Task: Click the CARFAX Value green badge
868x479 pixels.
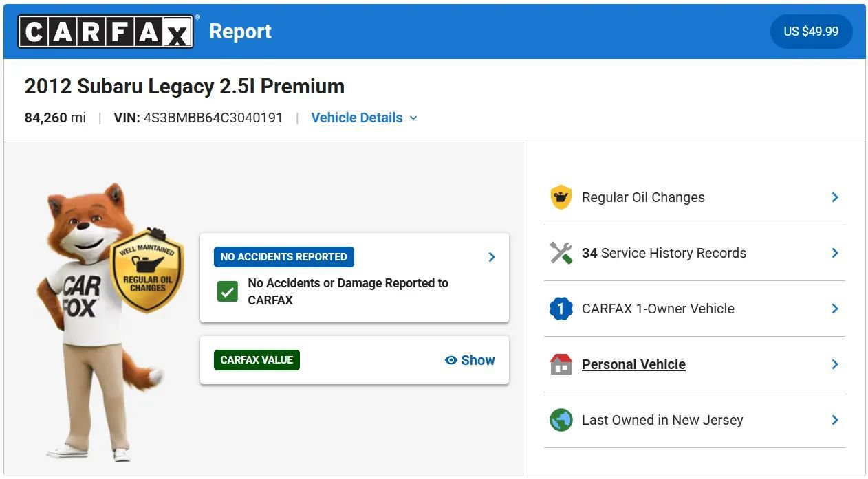Action: [257, 360]
